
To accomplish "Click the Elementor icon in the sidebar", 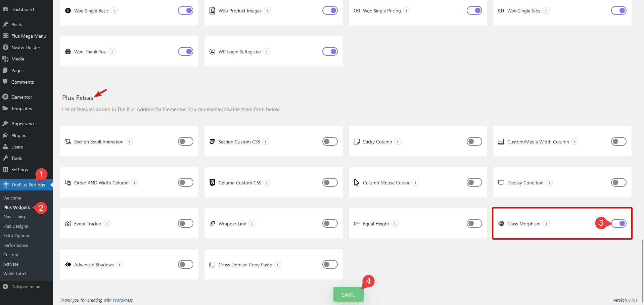I will pyautogui.click(x=6, y=97).
